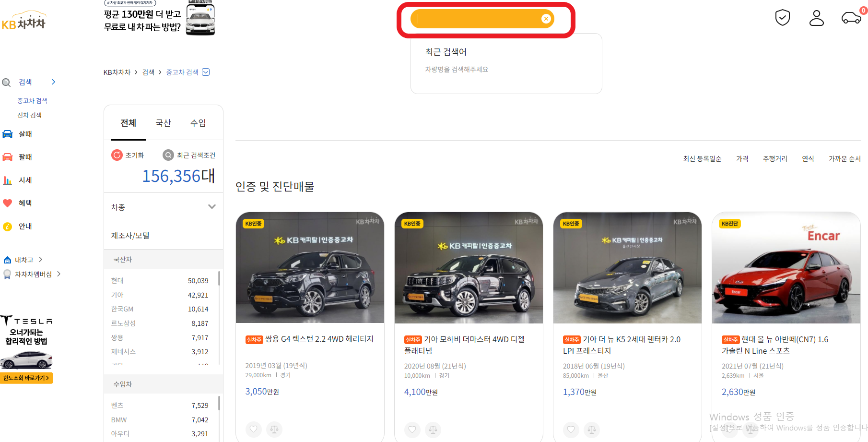Open the 쌍용 G4 렉스턴 car photo
Screen dimensions: 868x442
click(x=310, y=268)
